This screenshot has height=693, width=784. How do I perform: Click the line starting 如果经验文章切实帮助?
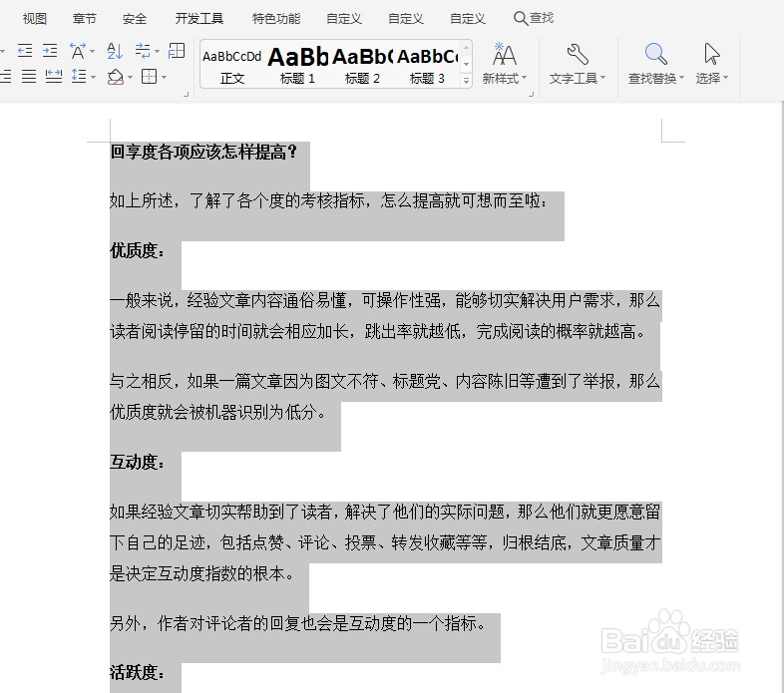coord(385,511)
